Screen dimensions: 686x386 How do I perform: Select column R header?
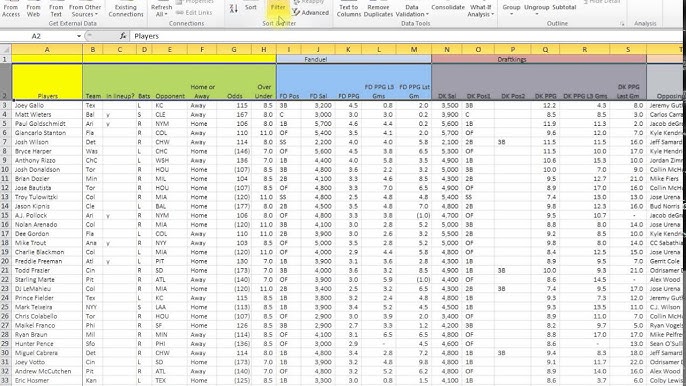coord(584,49)
